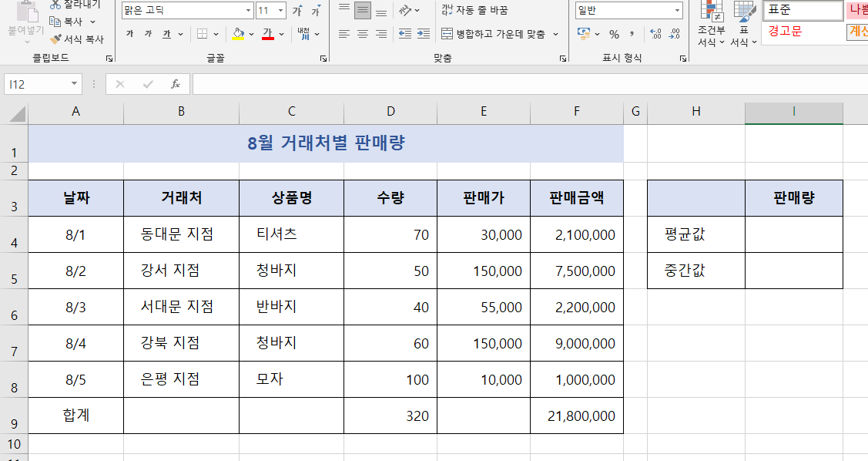
Task: Open the Number (표시 형식) dialog launcher
Action: (x=683, y=58)
